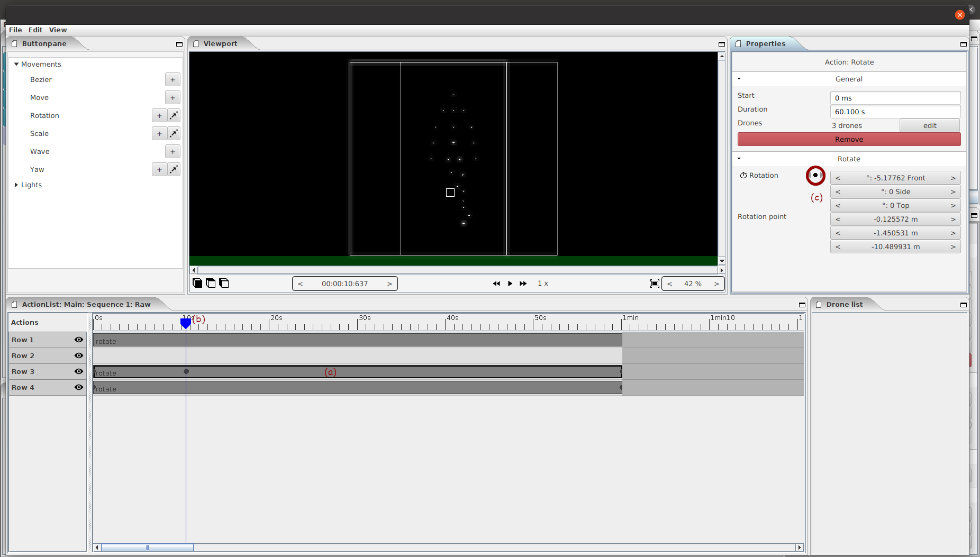Select the front-face shaded cube view icon

[197, 283]
